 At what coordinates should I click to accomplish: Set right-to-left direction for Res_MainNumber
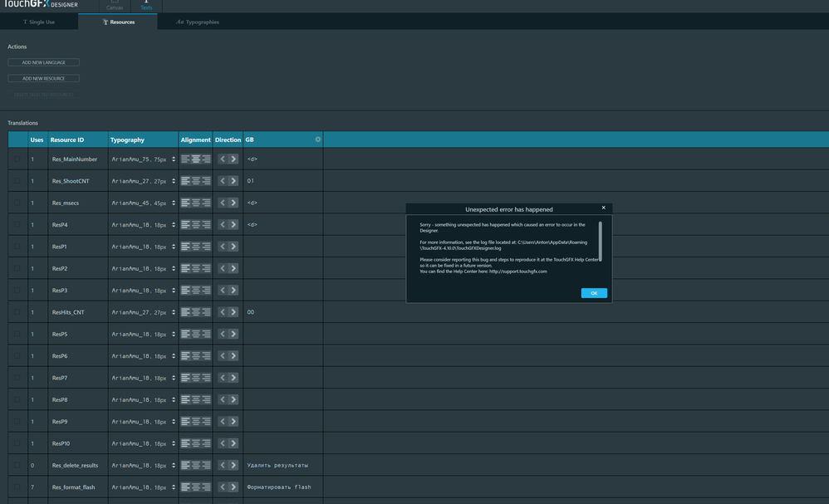pos(223,159)
